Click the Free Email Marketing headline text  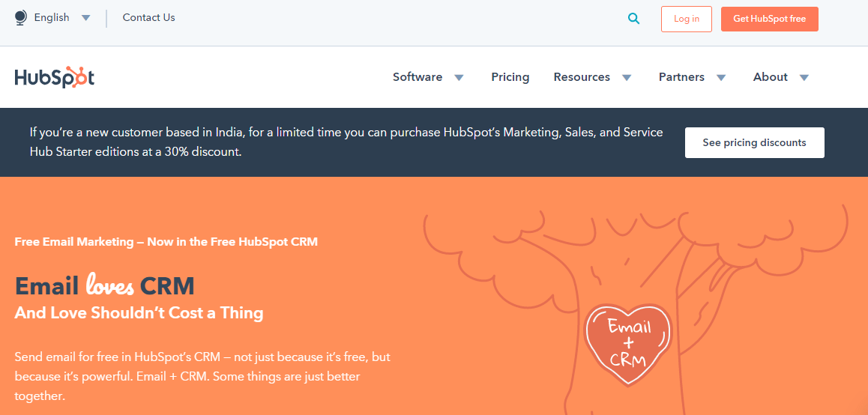[x=166, y=242]
